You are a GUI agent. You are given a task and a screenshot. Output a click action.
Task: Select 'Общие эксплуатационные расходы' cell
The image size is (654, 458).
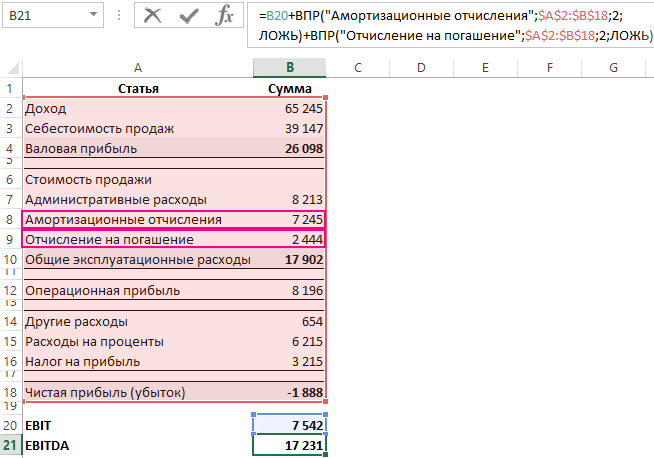click(138, 259)
